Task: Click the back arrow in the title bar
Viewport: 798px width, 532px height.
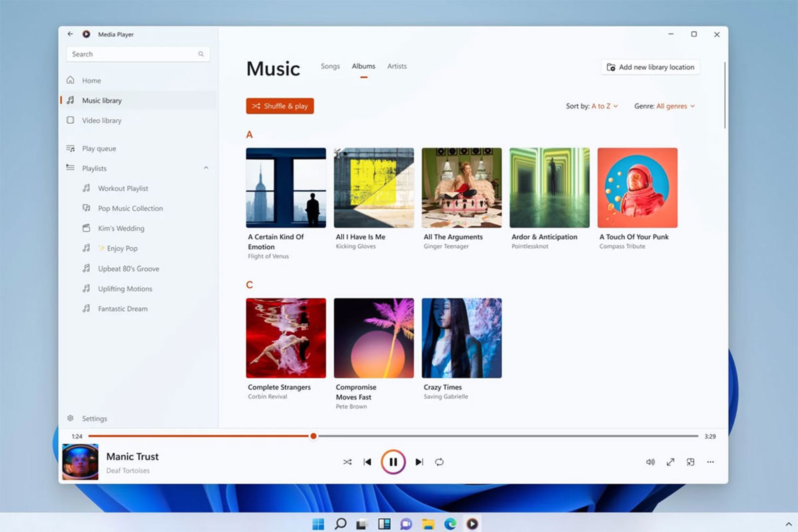Action: coord(70,34)
